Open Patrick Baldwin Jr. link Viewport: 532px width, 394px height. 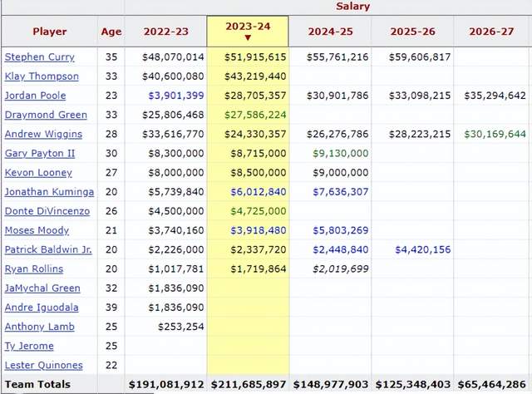click(48, 249)
